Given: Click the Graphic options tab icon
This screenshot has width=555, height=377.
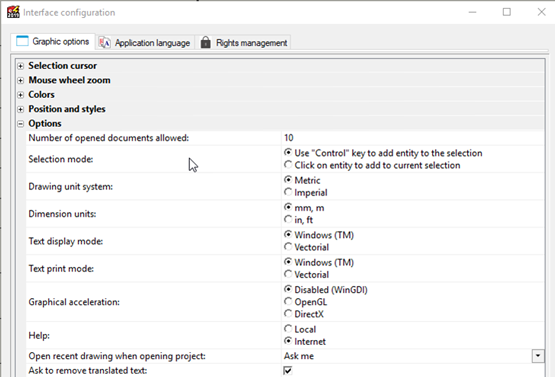Looking at the screenshot, I should (22, 41).
